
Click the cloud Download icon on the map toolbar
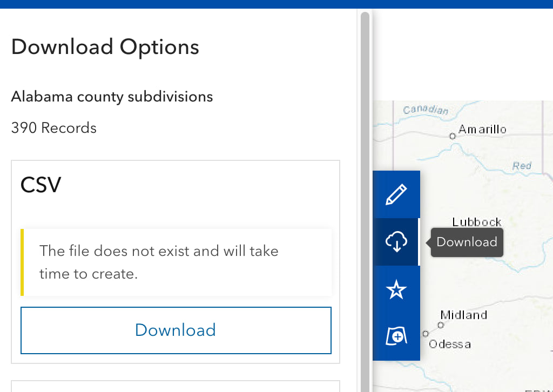[397, 241]
